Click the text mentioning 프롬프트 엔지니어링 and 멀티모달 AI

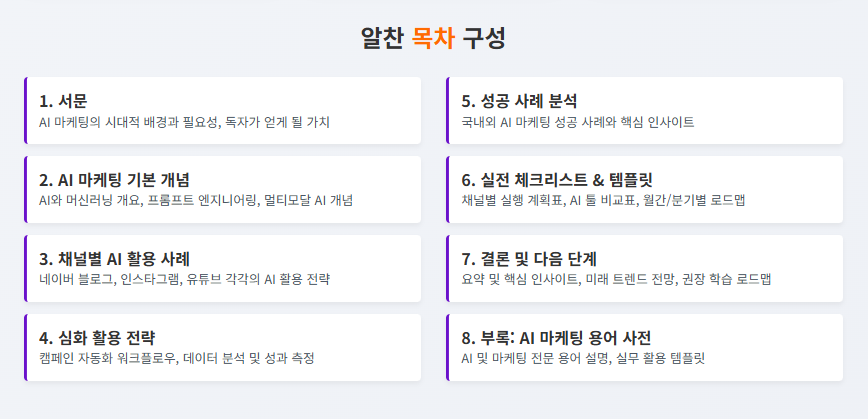195,201
